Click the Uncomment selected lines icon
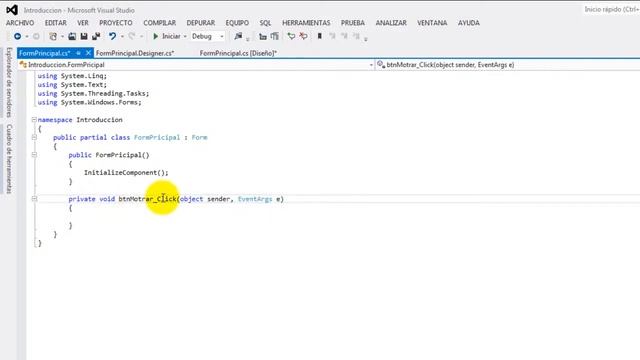Screen dimensions: 640x360 pos(275,36)
